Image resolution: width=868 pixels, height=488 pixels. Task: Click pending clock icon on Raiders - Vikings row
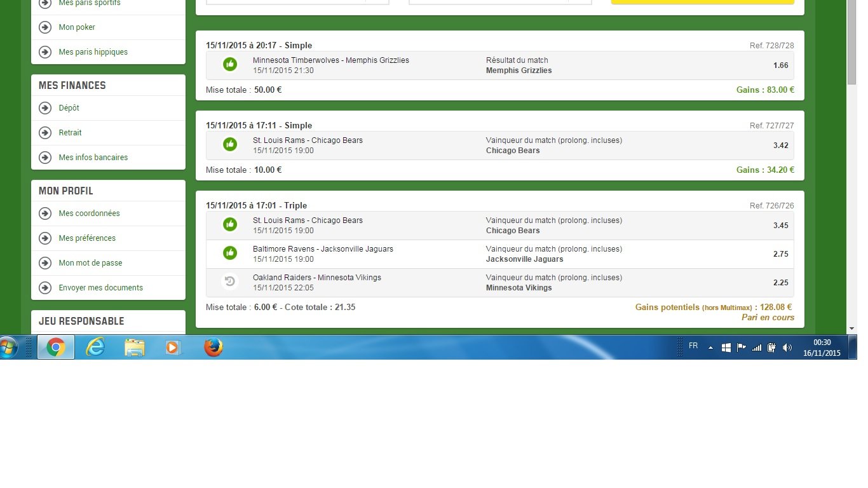click(230, 281)
